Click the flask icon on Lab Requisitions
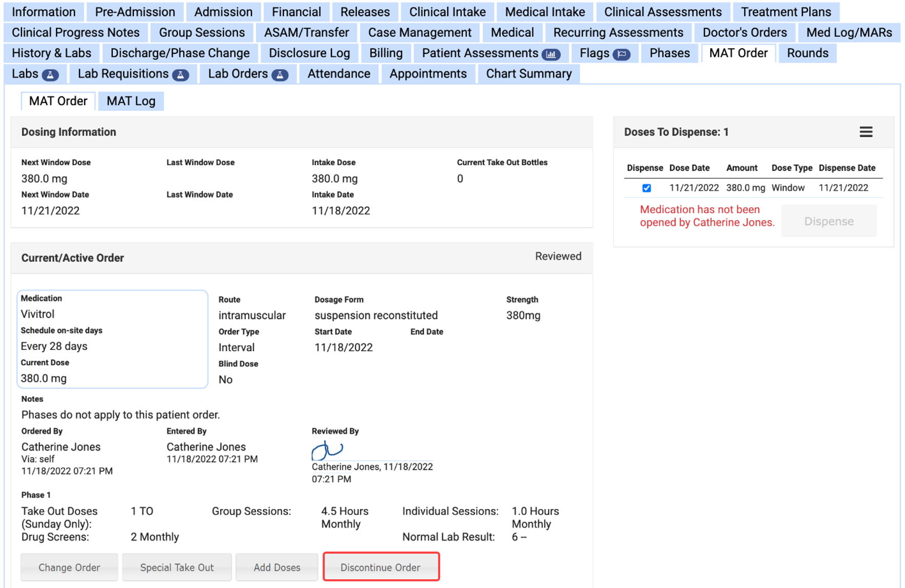 click(180, 75)
